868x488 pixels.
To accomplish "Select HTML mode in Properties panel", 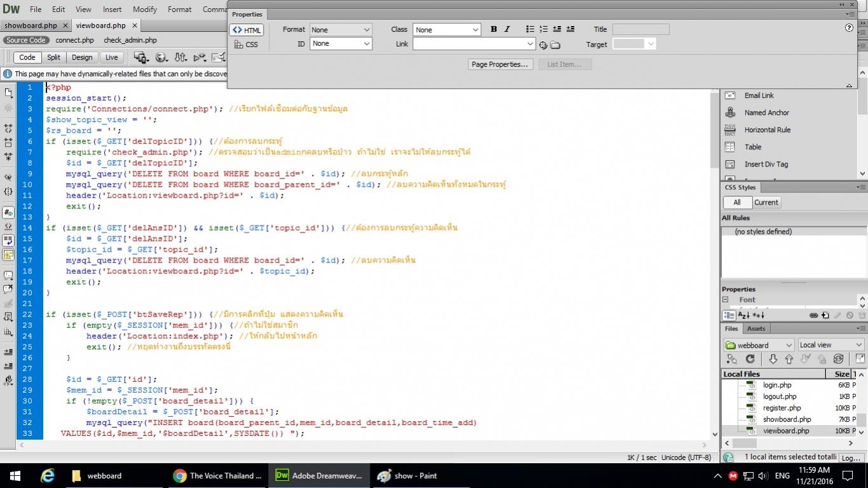I will point(247,30).
